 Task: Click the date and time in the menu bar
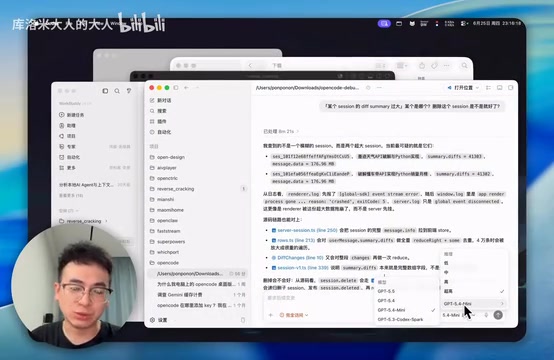coord(497,23)
